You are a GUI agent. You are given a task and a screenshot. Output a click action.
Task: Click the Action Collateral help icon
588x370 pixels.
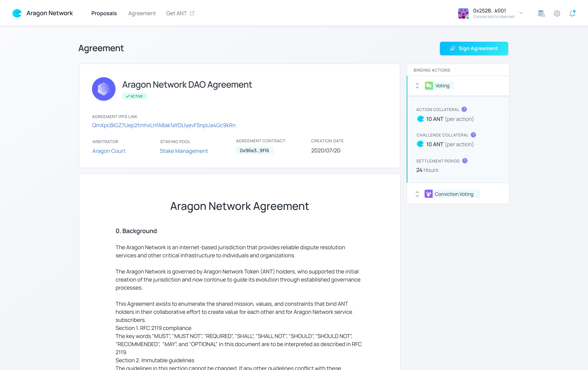464,110
